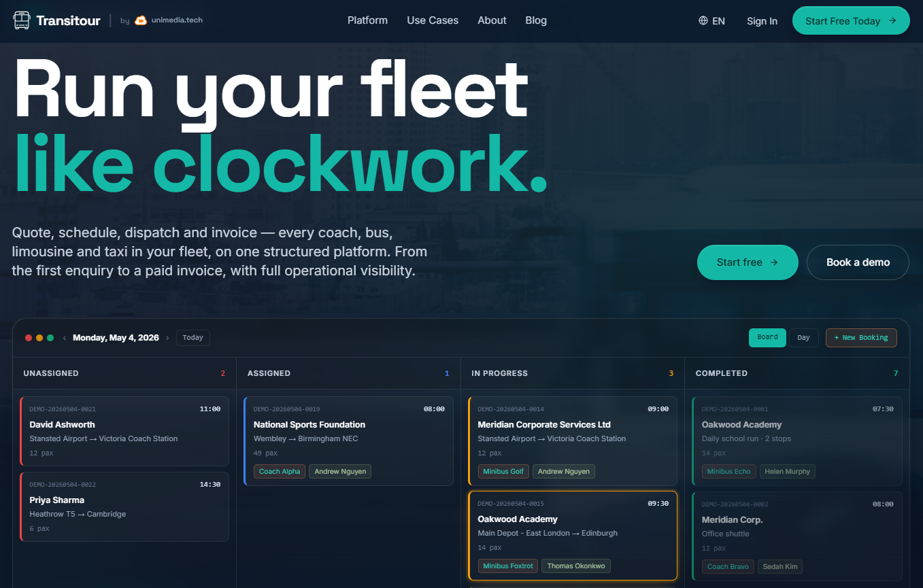Click the Minibus Golf vehicle tag
This screenshot has width=923, height=588.
pos(503,472)
